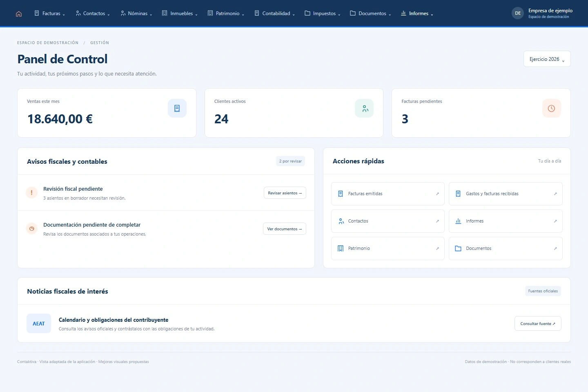This screenshot has width=588, height=392.
Task: Click the Consultar fuente button
Action: click(538, 323)
